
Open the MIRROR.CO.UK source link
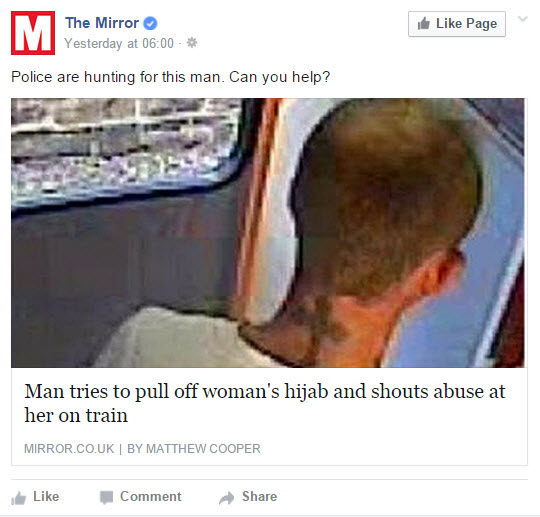(x=69, y=449)
